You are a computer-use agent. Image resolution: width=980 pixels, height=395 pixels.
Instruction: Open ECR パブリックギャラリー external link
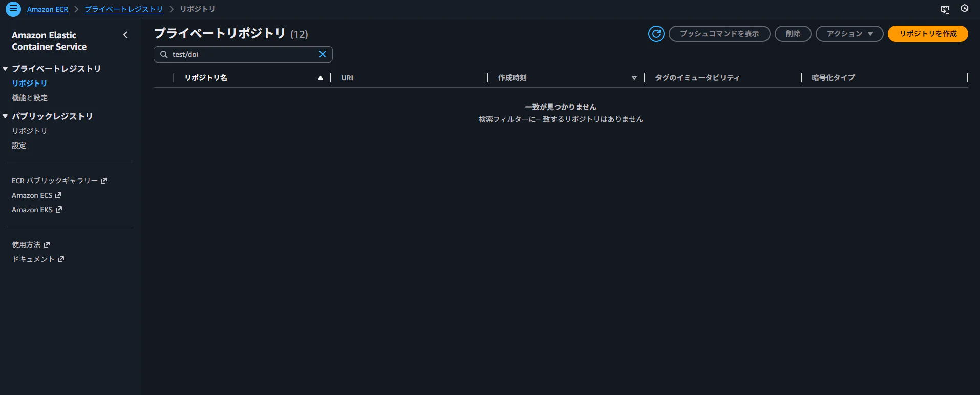point(59,181)
